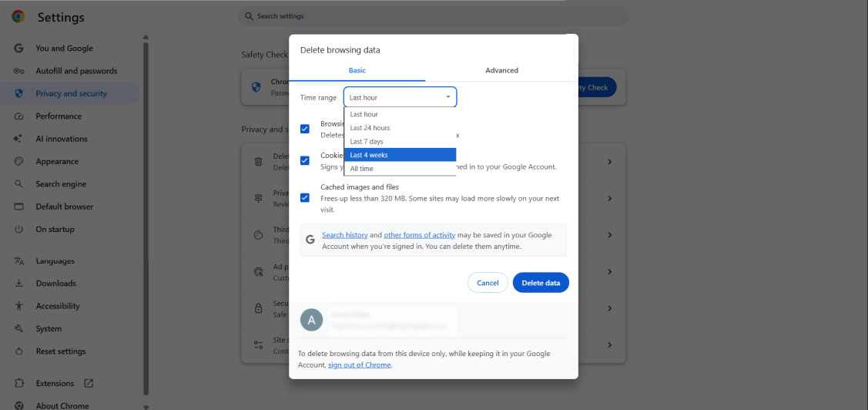Switch to the Advanced tab
The height and width of the screenshot is (410, 868).
point(501,70)
